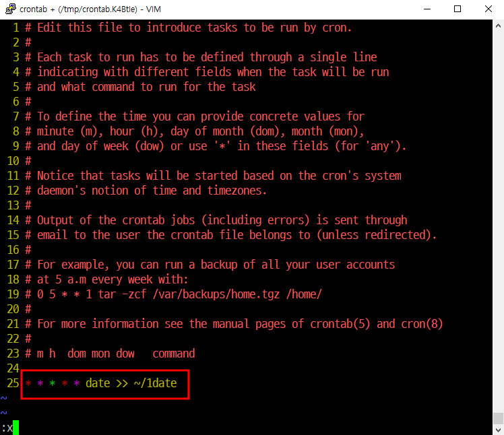Click the scrollbar up arrow
This screenshot has width=504, height=435.
point(498,26)
